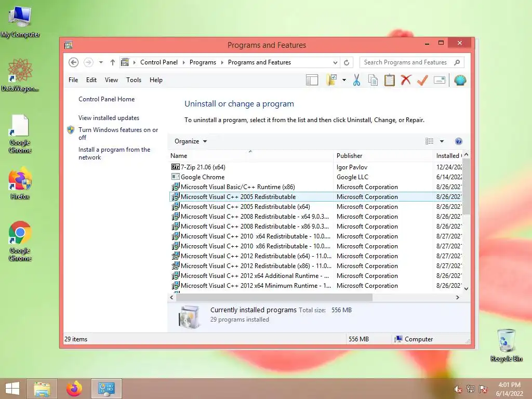Click Programs in address breadcrumb
This screenshot has height=399, width=532.
click(203, 62)
